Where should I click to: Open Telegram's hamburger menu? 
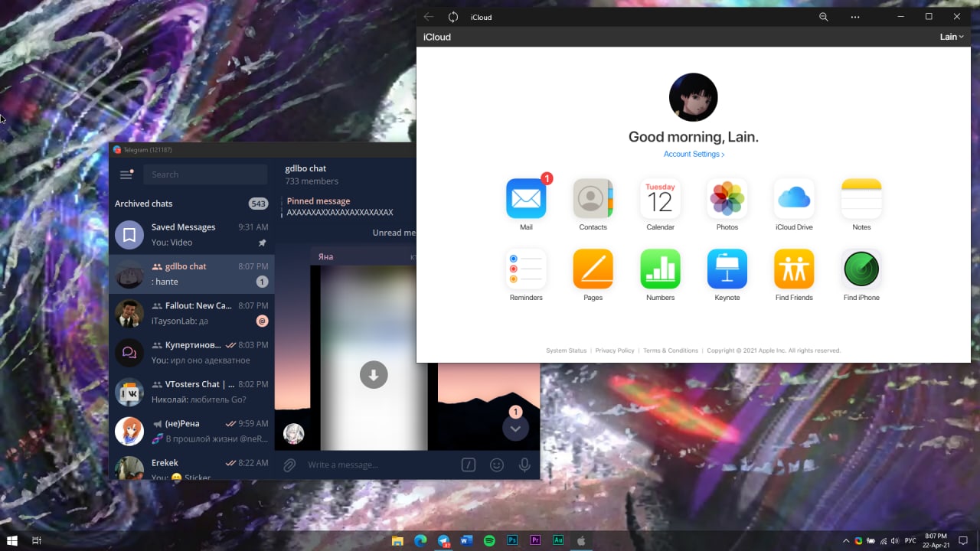click(126, 174)
